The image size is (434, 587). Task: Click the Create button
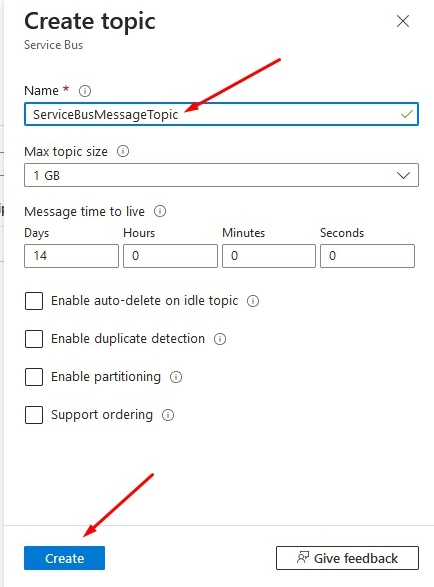[64, 558]
